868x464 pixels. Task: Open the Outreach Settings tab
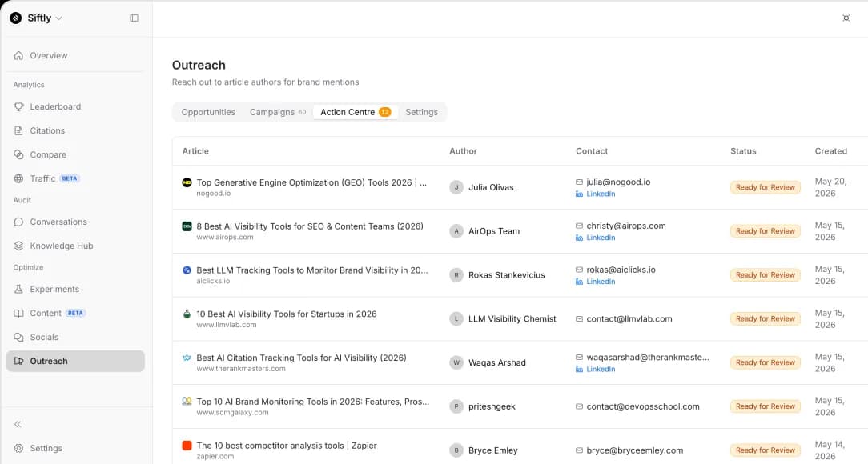tap(421, 112)
